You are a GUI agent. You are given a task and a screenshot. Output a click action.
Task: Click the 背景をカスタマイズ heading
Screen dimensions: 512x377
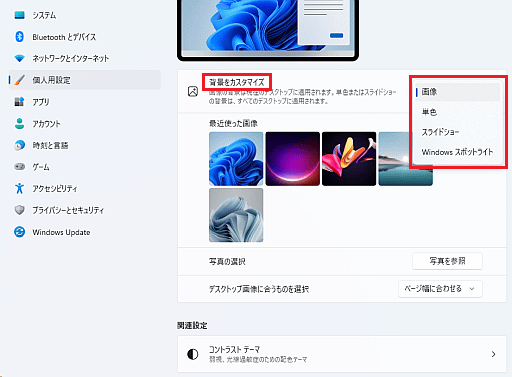237,82
